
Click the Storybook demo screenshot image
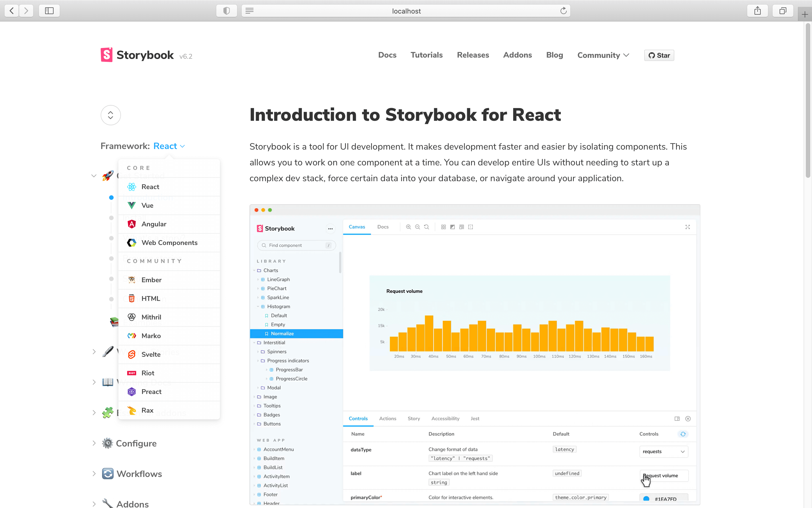[x=475, y=354]
